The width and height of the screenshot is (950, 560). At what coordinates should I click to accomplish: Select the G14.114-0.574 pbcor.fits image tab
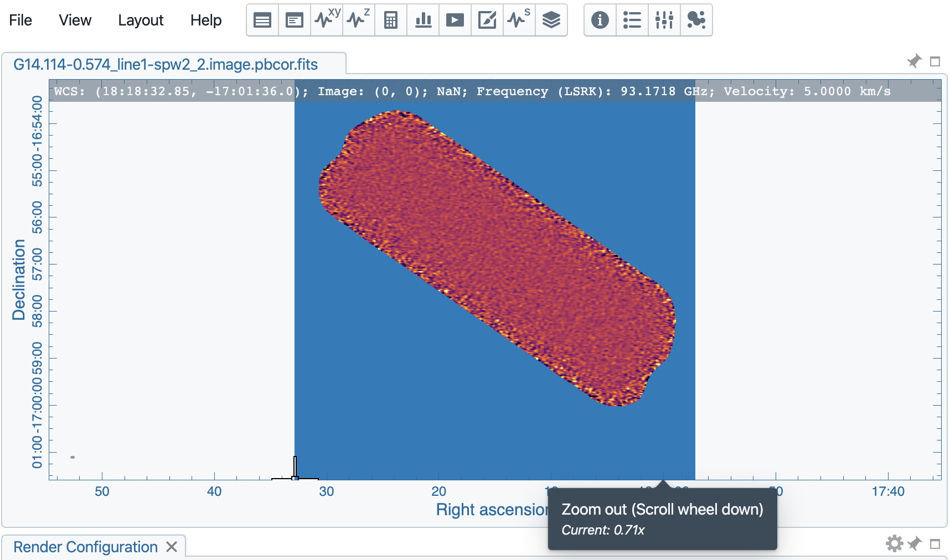coord(174,64)
